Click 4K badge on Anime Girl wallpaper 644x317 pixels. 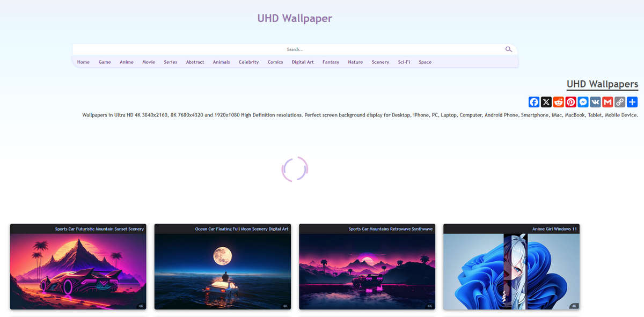click(x=574, y=306)
